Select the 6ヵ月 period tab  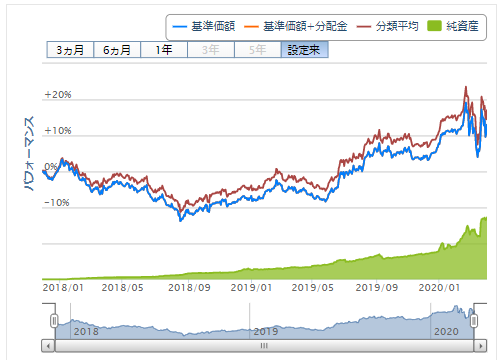pos(117,50)
